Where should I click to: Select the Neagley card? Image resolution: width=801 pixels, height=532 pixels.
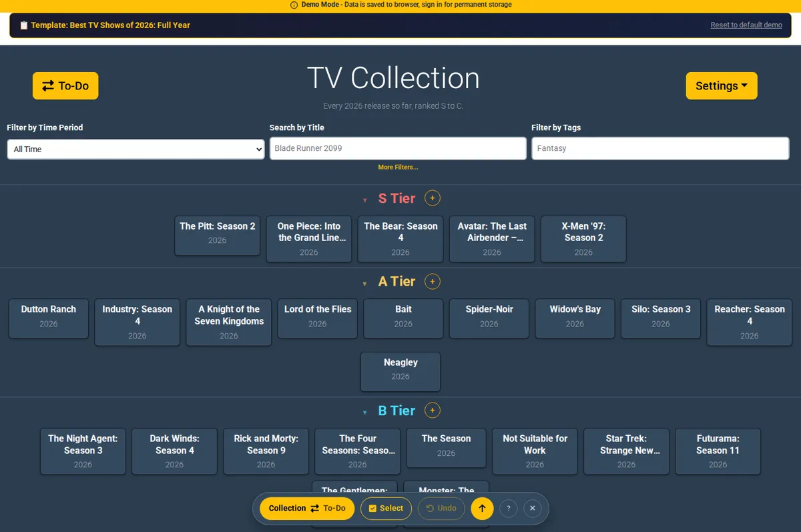400,372
